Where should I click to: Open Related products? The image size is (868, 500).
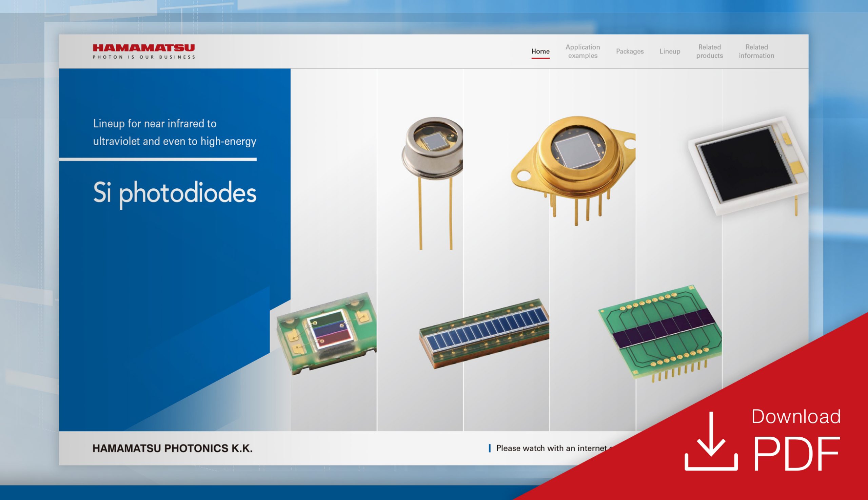(x=709, y=51)
